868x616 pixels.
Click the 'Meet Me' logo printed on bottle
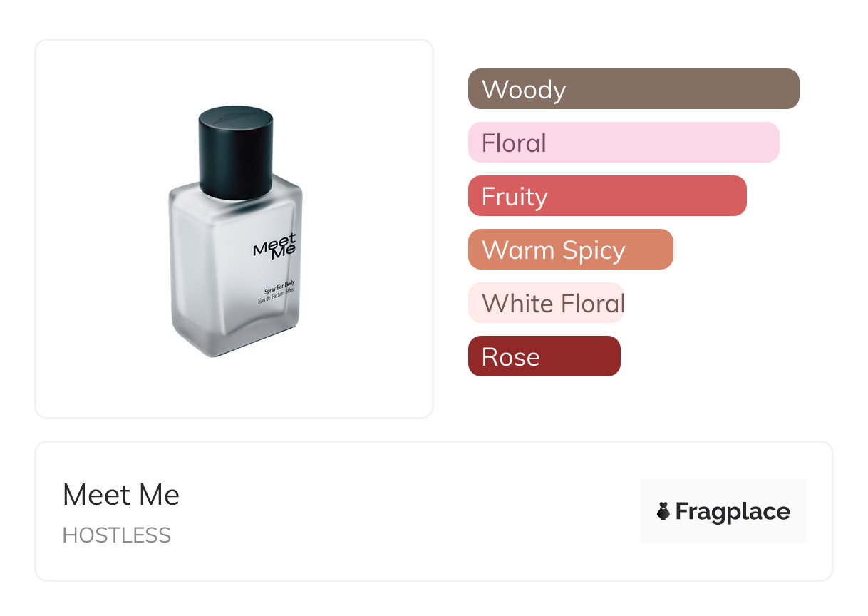(274, 245)
